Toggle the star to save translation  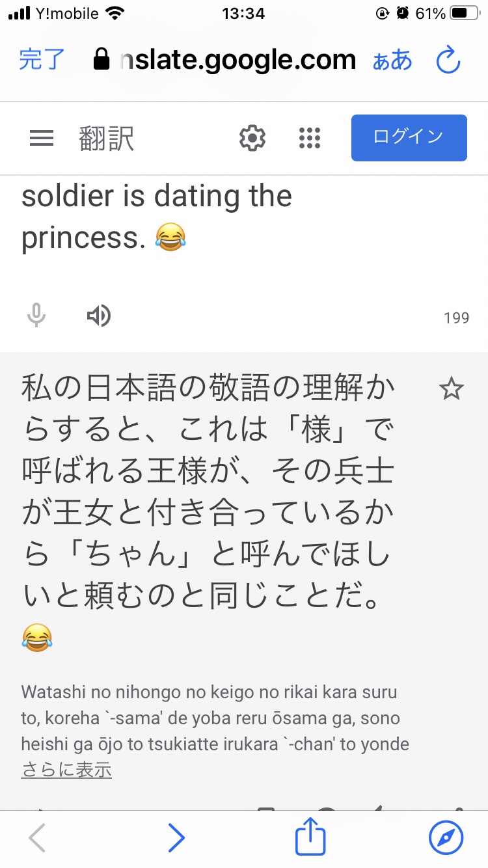tap(451, 390)
